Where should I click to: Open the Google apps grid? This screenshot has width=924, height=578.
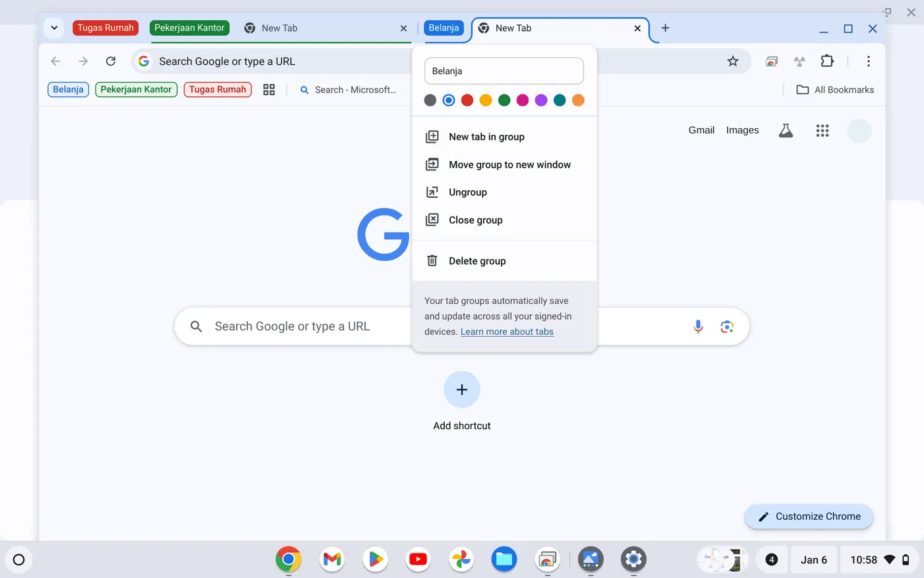822,130
